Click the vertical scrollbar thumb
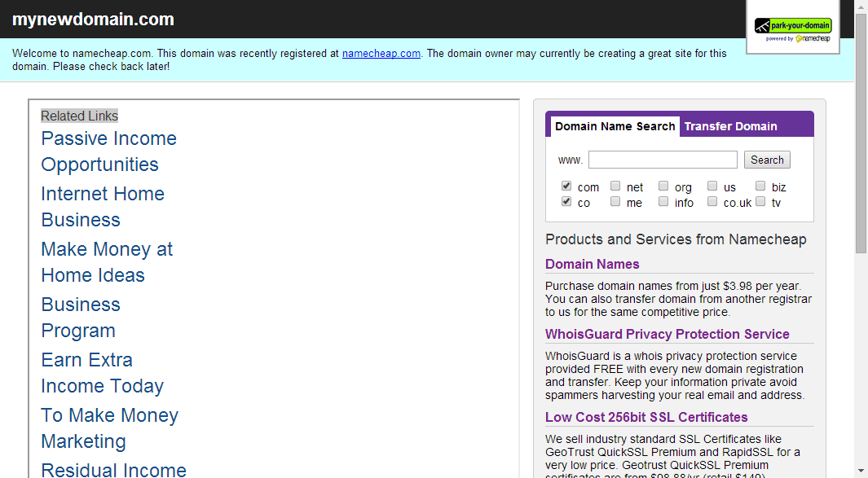This screenshot has height=478, width=868. pyautogui.click(x=861, y=134)
